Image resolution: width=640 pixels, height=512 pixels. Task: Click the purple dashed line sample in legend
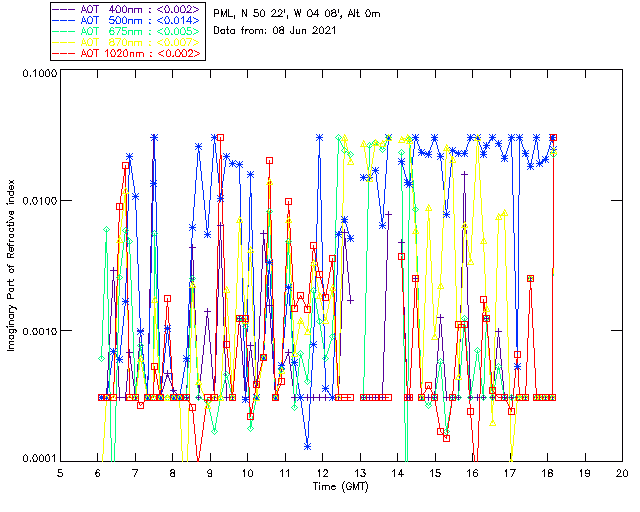pyautogui.click(x=64, y=9)
